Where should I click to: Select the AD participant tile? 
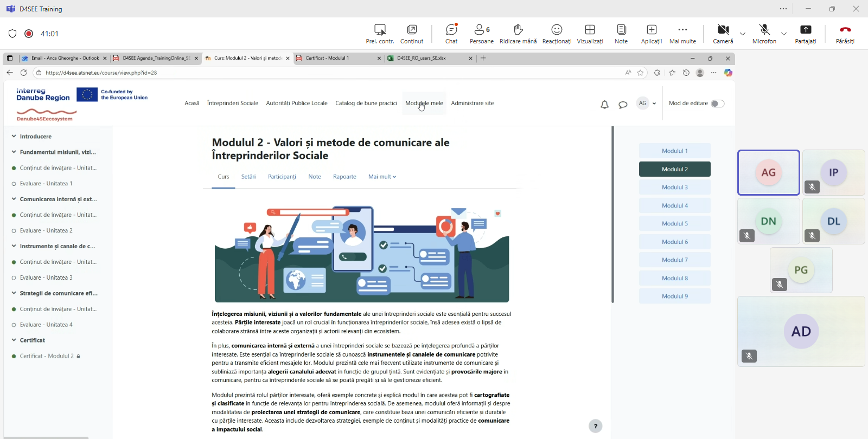[x=801, y=331]
